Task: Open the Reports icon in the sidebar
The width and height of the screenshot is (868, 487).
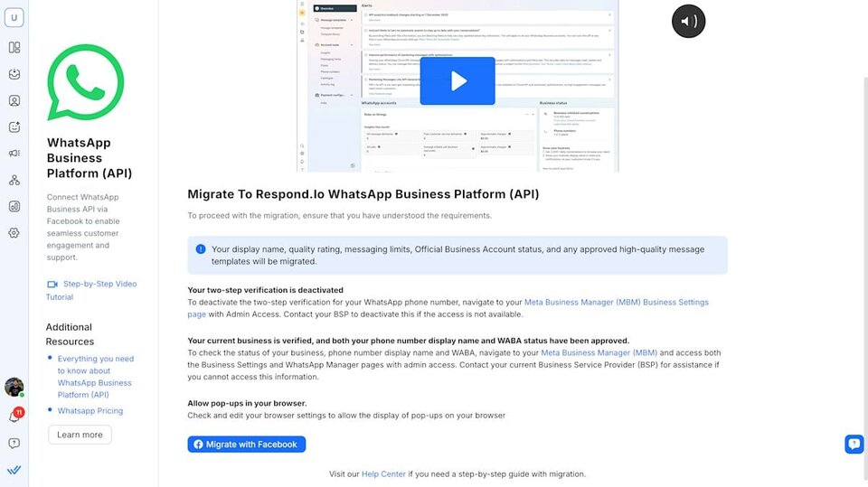Action: pos(14,206)
